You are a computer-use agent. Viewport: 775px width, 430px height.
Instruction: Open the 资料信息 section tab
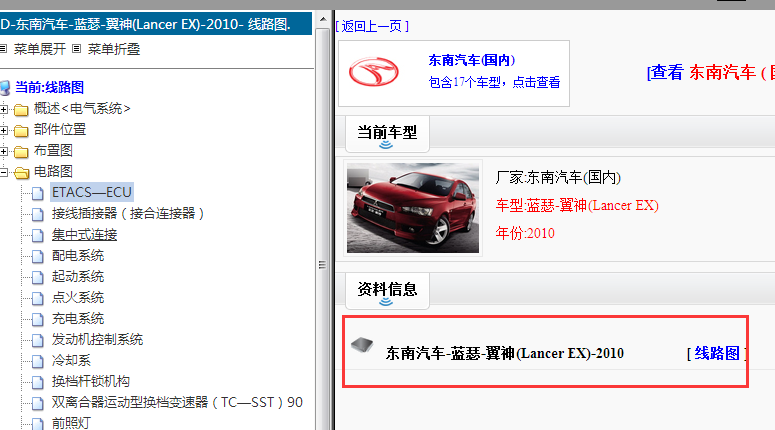(x=387, y=290)
